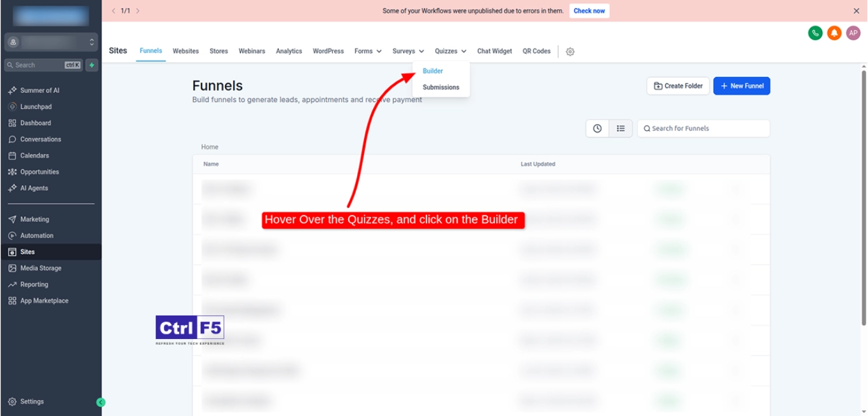Click the New Funnel button
Viewport: 868px width, 416px height.
click(x=742, y=86)
